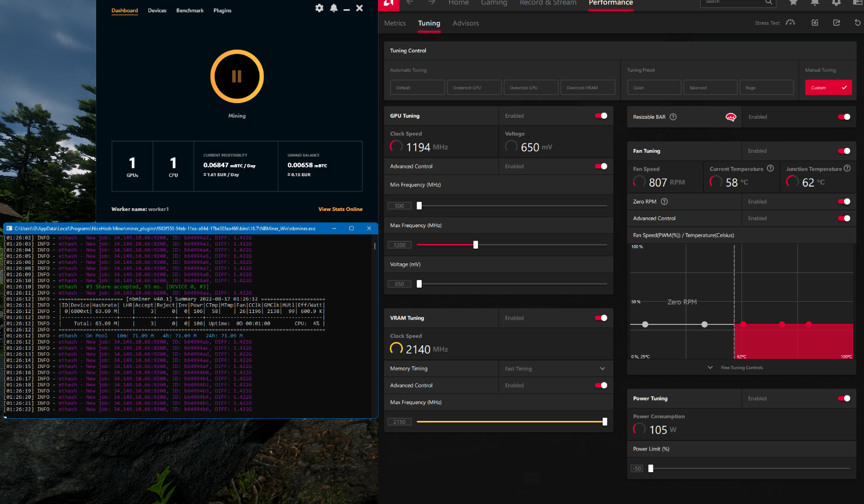This screenshot has height=504, width=864.
Task: Click the GPU Voltage 650 value field
Action: pyautogui.click(x=400, y=284)
